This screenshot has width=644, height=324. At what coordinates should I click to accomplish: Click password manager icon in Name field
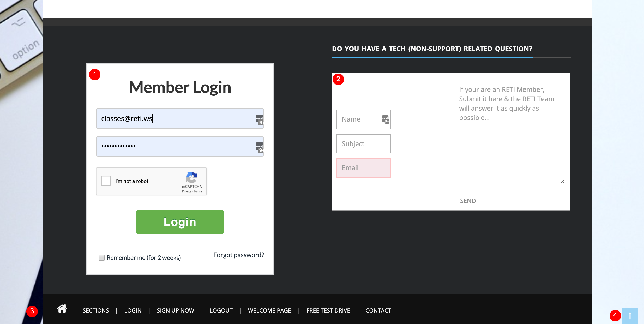[x=385, y=119]
